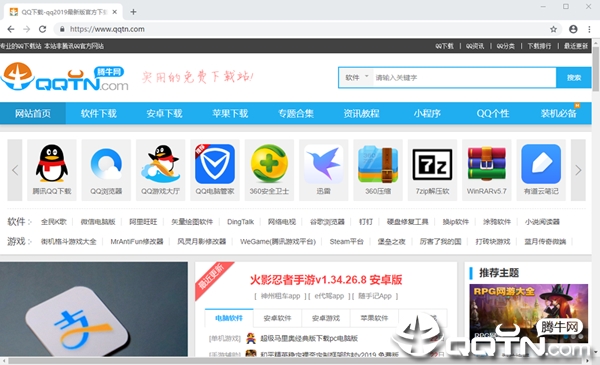The height and width of the screenshot is (365, 600).
Task: Open Chrome three-dot menu
Action: [589, 29]
